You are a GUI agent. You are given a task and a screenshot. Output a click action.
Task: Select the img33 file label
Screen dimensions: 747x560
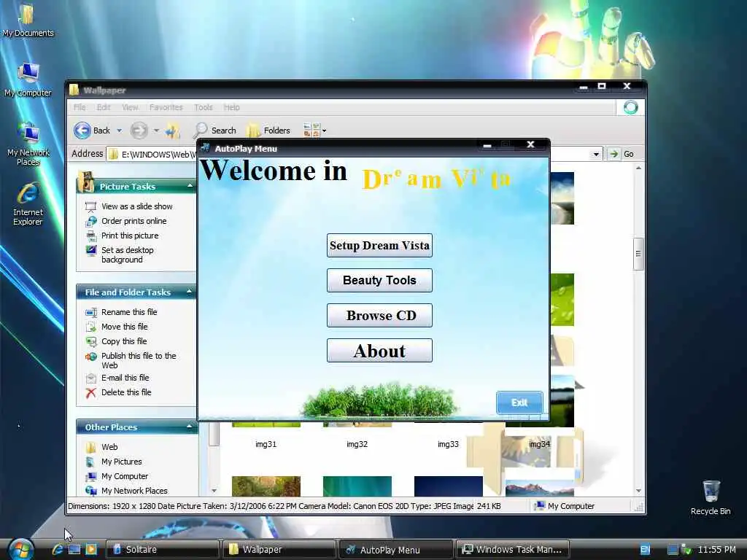click(448, 444)
